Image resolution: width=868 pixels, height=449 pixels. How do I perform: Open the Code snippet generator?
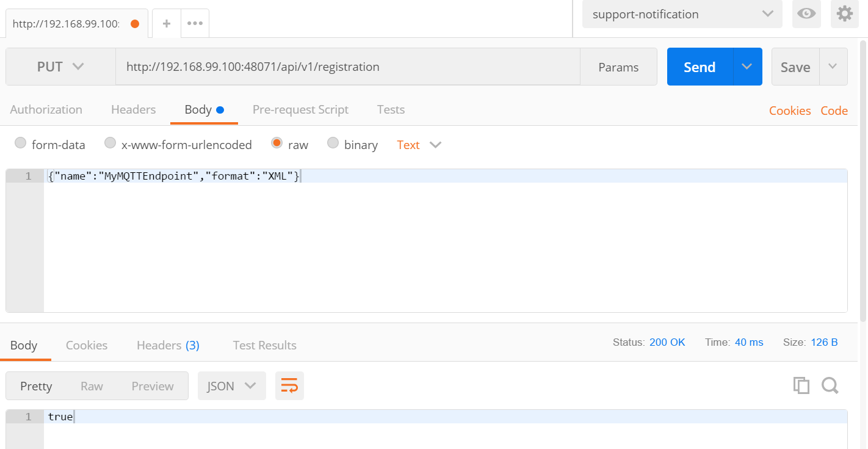[x=834, y=111]
